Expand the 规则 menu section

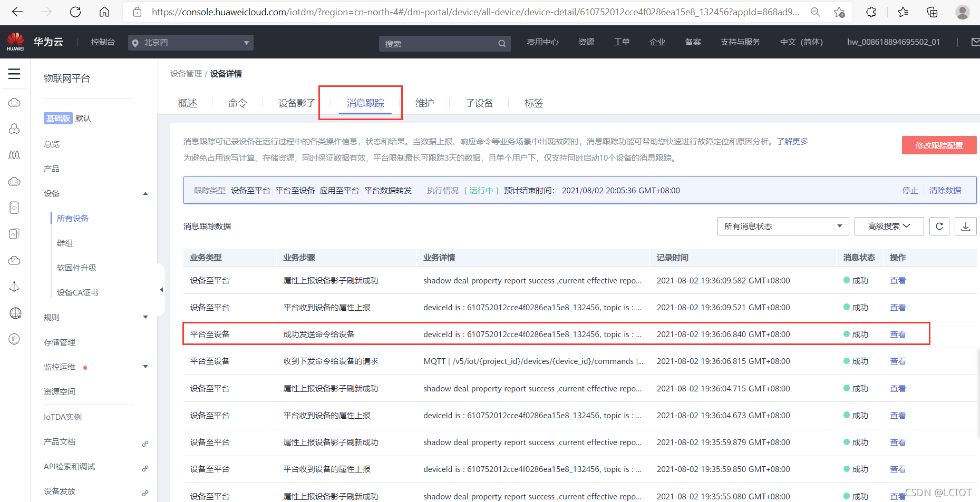(145, 317)
